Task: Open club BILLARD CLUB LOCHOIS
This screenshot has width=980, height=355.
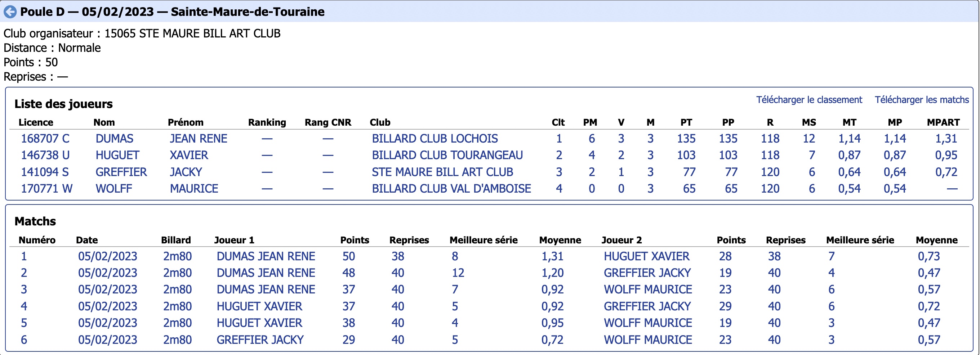Action: pos(435,138)
